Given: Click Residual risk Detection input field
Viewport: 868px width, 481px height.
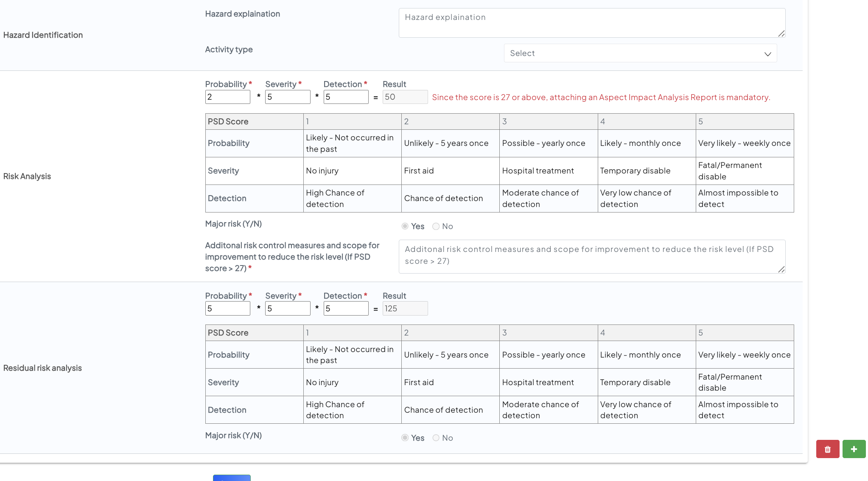Looking at the screenshot, I should tap(346, 309).
